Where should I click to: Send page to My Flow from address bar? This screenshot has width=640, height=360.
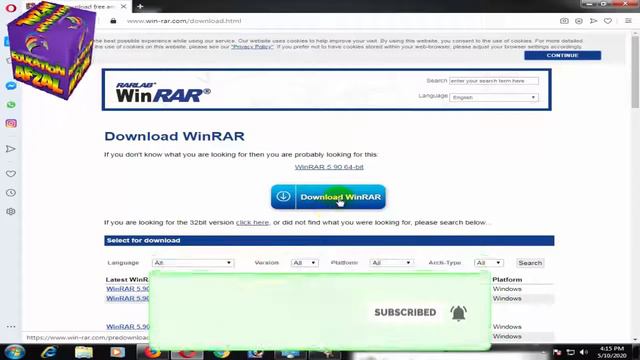[593, 21]
